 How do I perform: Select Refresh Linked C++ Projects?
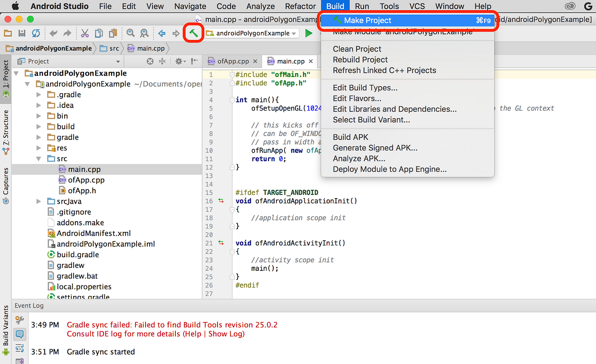click(407, 70)
